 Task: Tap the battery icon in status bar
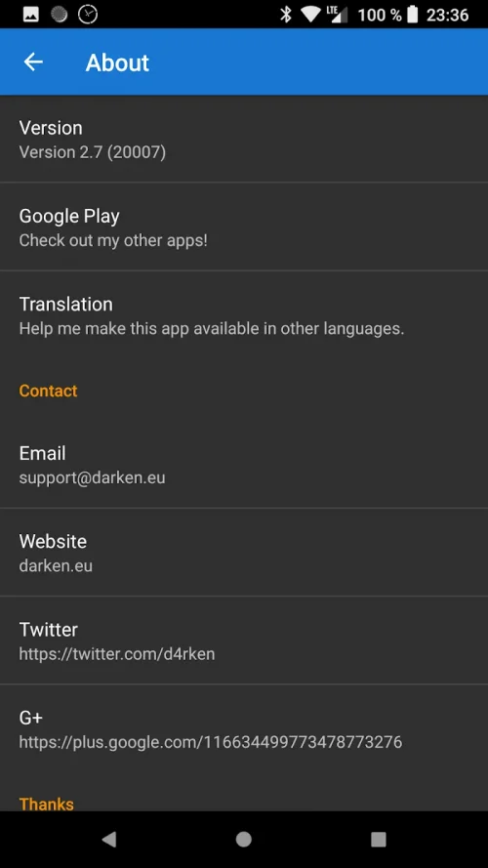412,15
